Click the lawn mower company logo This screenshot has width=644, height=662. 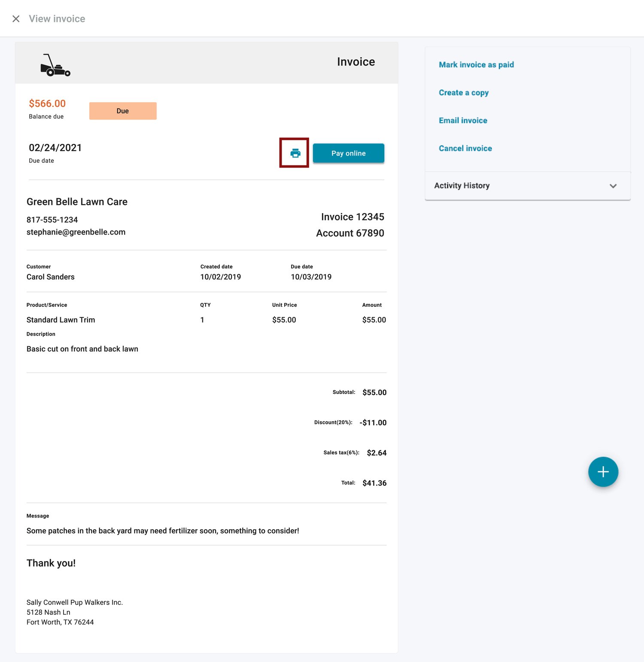coord(56,64)
